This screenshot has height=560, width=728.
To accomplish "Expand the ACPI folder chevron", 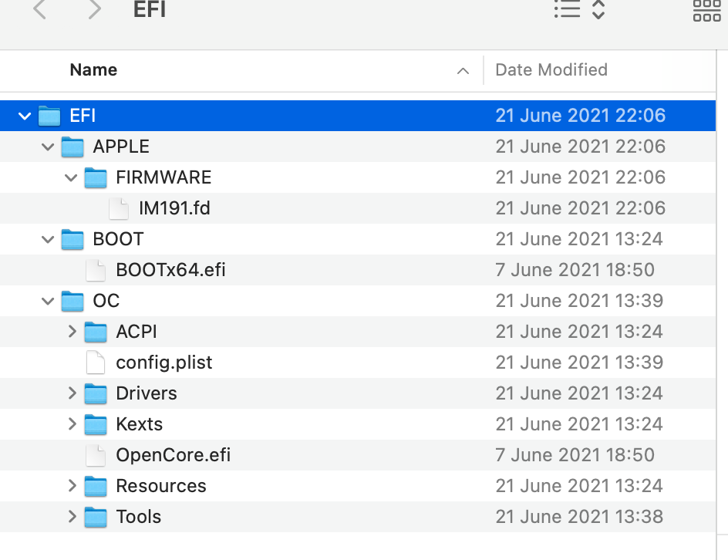I will pyautogui.click(x=72, y=332).
